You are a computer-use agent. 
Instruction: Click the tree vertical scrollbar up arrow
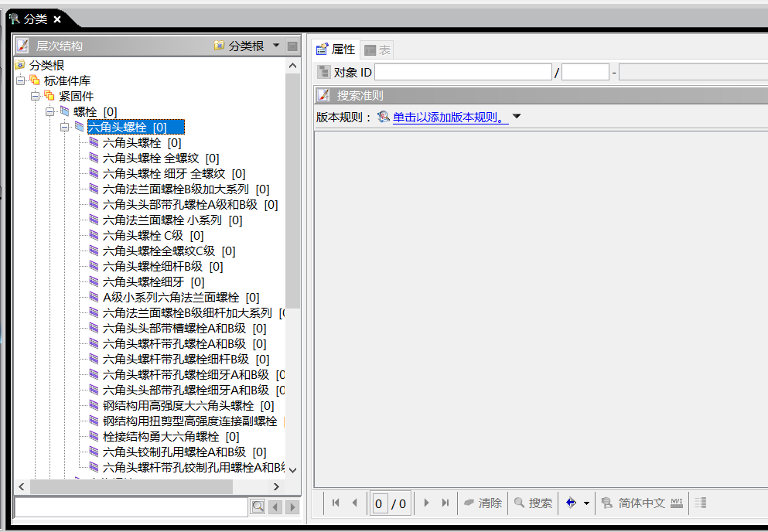click(293, 66)
